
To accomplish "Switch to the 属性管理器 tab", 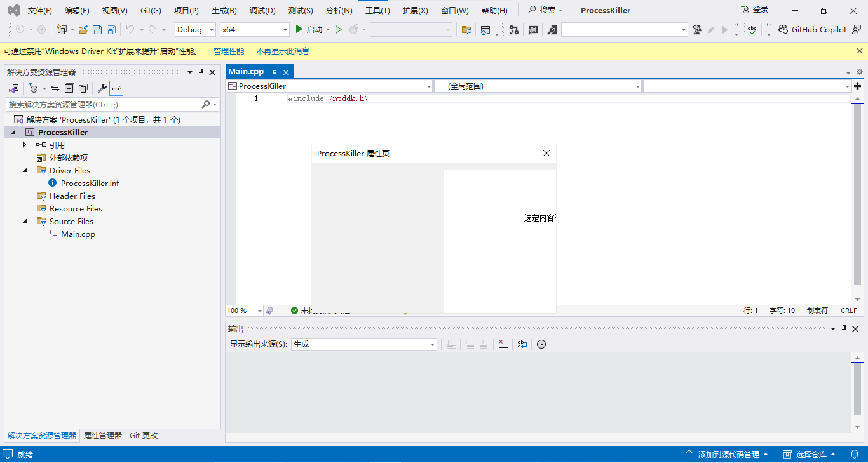I will [103, 436].
